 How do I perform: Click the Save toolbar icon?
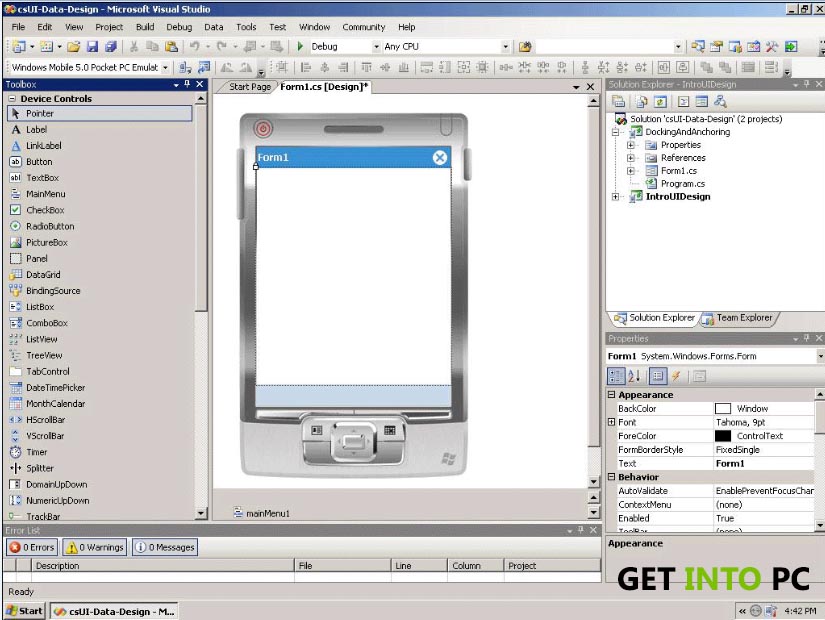[x=92, y=46]
